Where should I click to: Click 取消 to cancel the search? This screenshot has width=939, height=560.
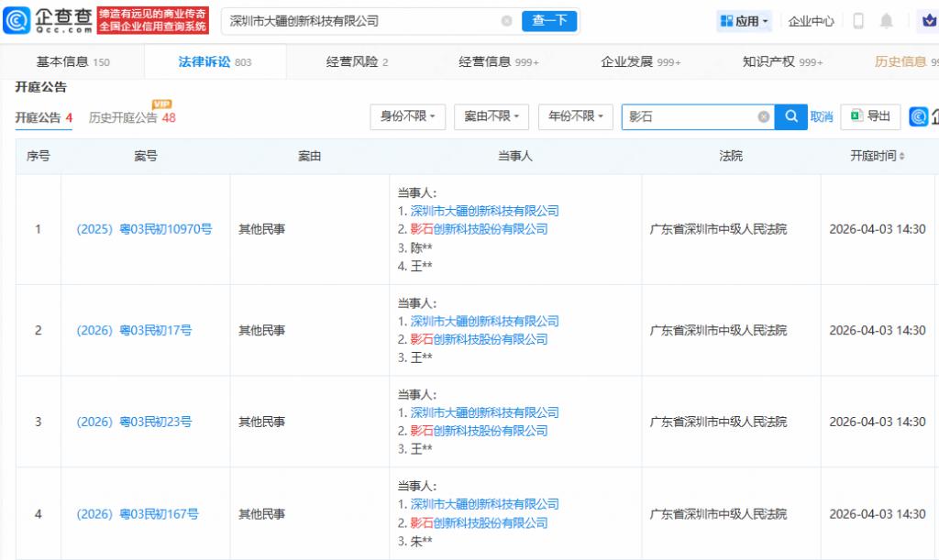(822, 117)
